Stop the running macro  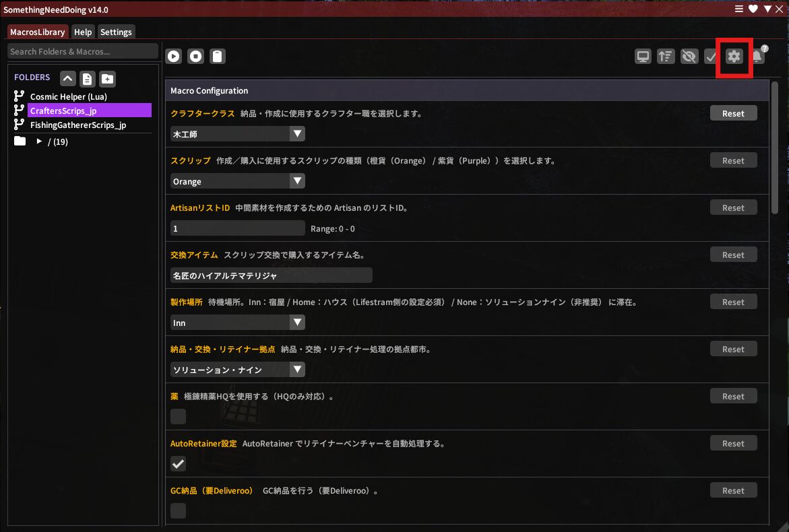(195, 57)
